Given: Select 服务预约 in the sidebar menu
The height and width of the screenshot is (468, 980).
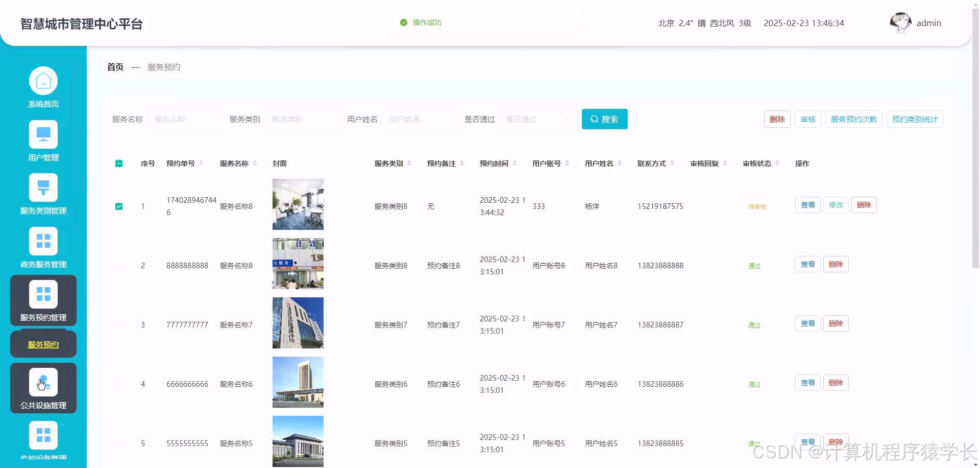Looking at the screenshot, I should point(43,344).
